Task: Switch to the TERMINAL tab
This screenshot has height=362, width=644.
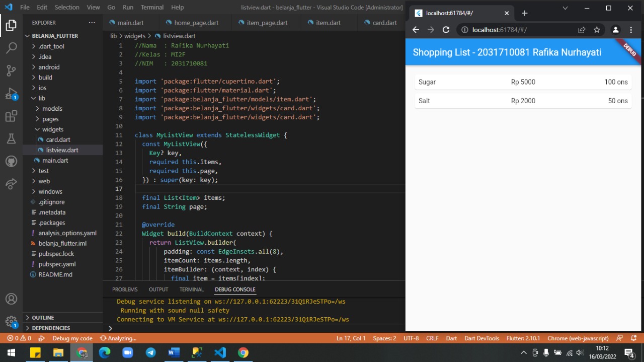Action: click(191, 289)
